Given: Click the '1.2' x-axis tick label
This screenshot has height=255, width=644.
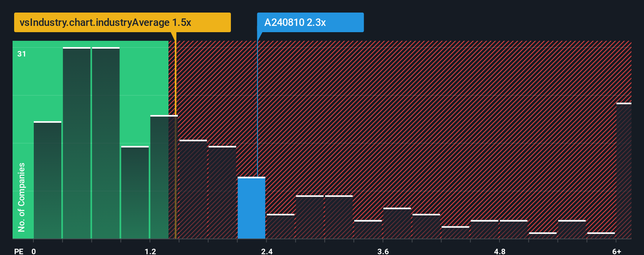Looking at the screenshot, I should coord(150,251).
